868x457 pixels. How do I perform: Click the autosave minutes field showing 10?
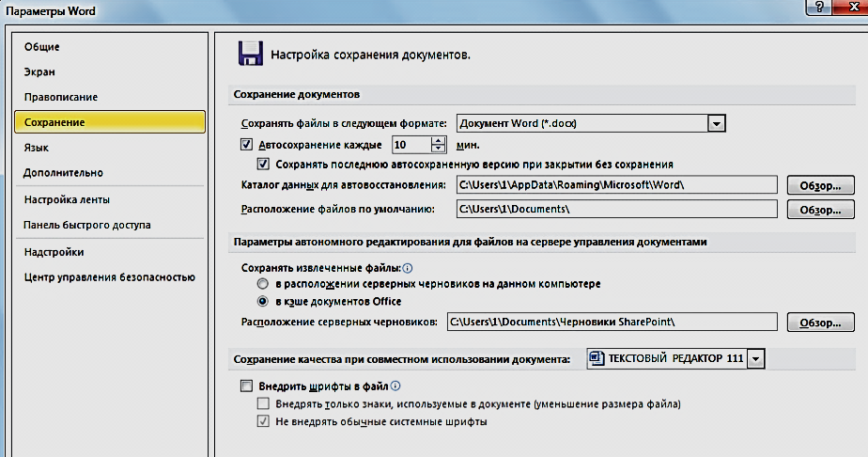pos(411,145)
